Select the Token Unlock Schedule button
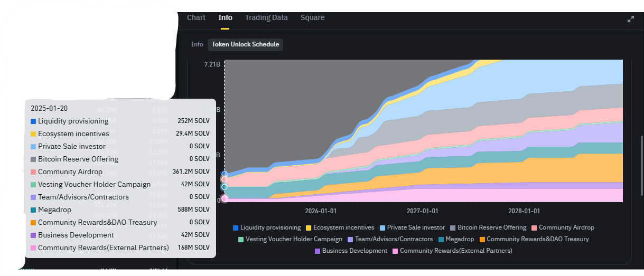644x276 pixels. [x=245, y=44]
